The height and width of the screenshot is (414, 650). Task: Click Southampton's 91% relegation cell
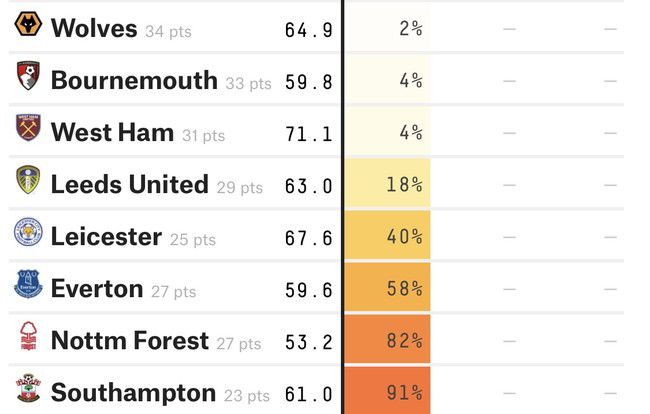pyautogui.click(x=387, y=392)
